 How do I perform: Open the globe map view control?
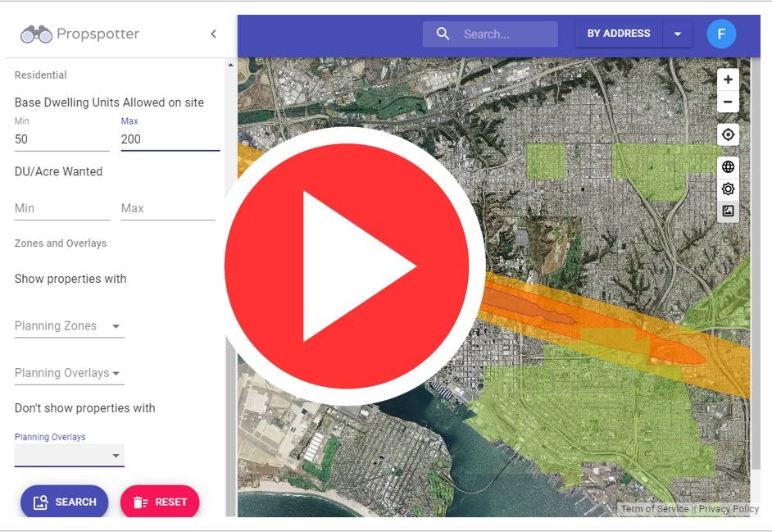(x=728, y=166)
